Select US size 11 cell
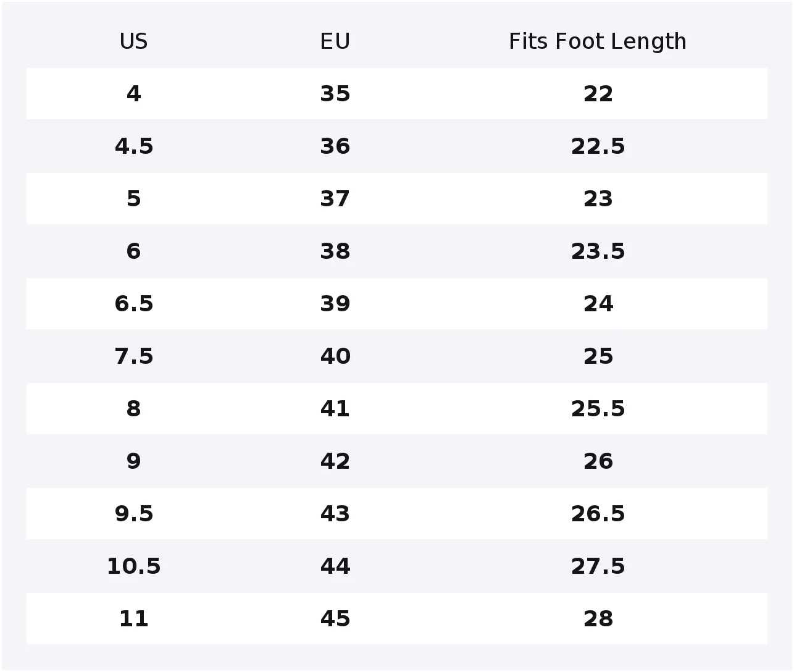Viewport: 794px width, 672px height. [133, 619]
